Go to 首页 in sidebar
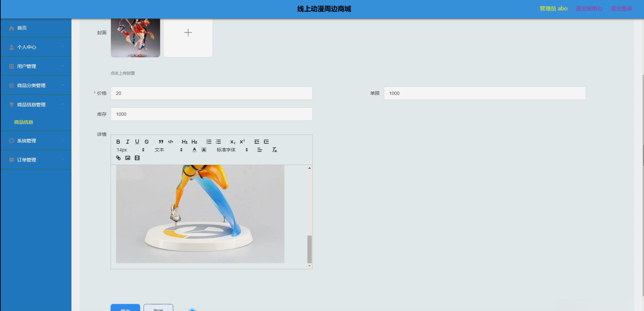Screen dimensions: 644x311 click(36, 28)
